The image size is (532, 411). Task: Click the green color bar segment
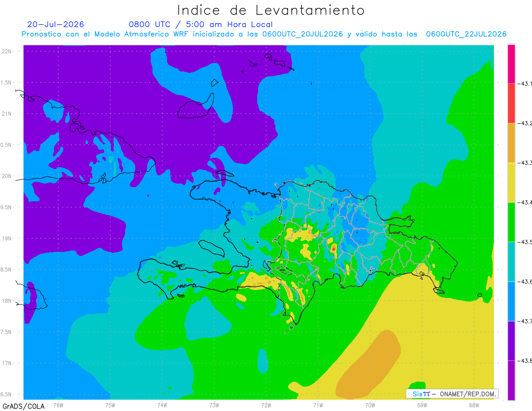coord(511,222)
